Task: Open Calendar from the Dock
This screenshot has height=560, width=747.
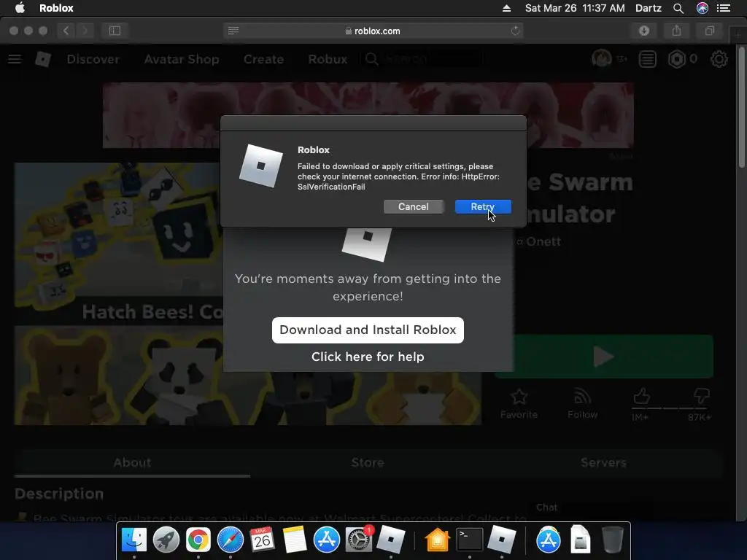Action: 262,540
